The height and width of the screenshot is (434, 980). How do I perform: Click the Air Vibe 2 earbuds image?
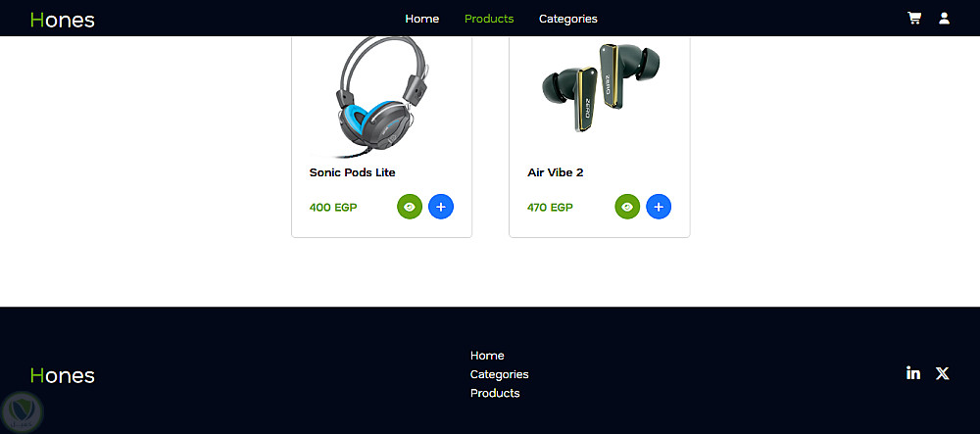[x=600, y=87]
